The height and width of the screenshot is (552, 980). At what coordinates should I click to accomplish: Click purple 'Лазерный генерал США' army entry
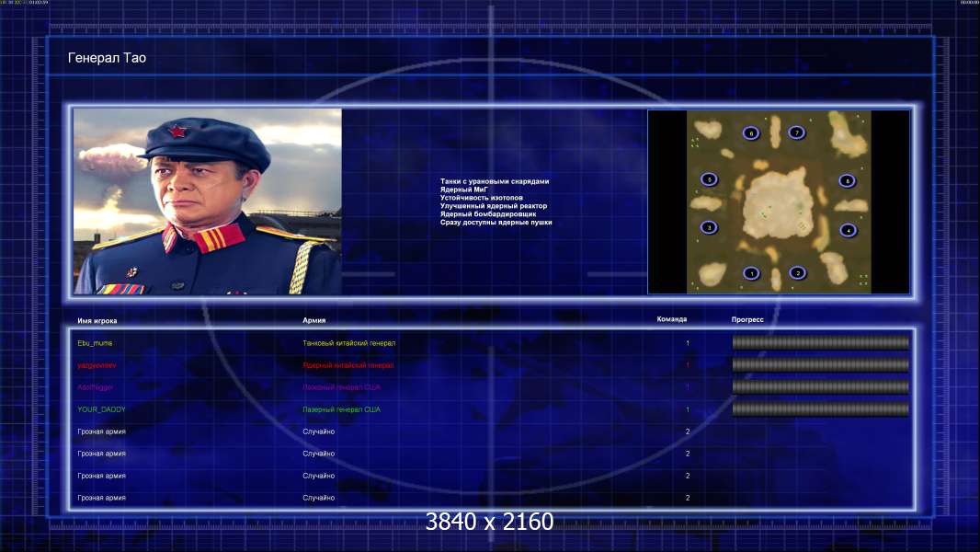point(341,387)
